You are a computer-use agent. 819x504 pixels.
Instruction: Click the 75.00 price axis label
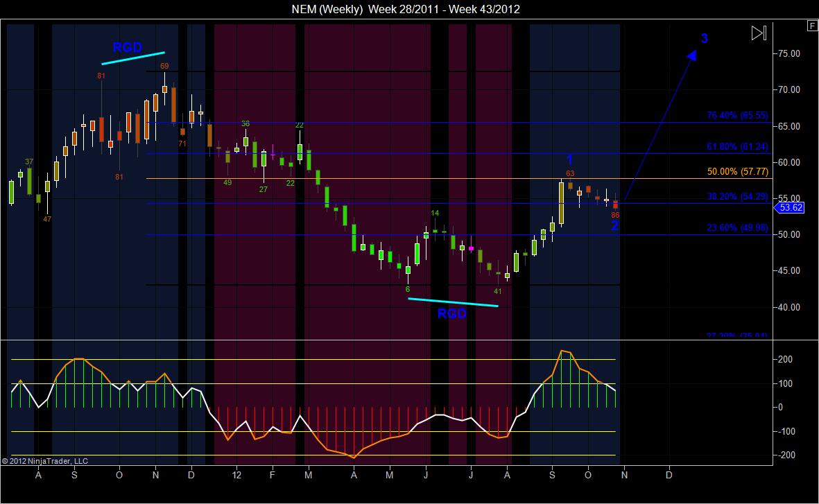click(x=788, y=54)
